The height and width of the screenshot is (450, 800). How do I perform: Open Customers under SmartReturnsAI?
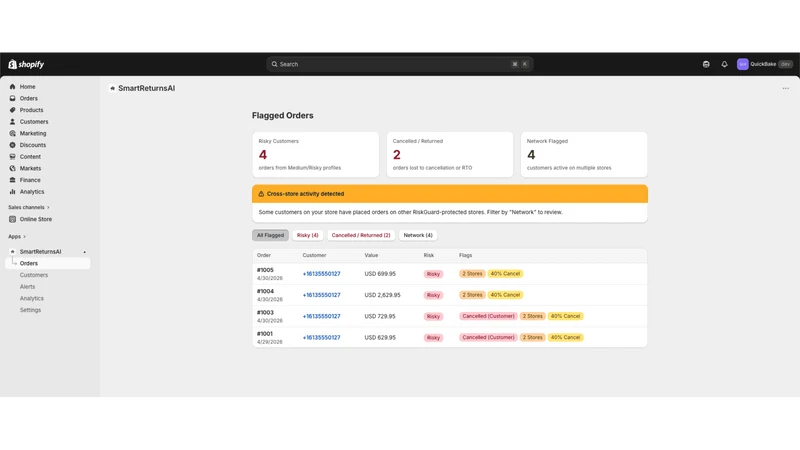34,275
